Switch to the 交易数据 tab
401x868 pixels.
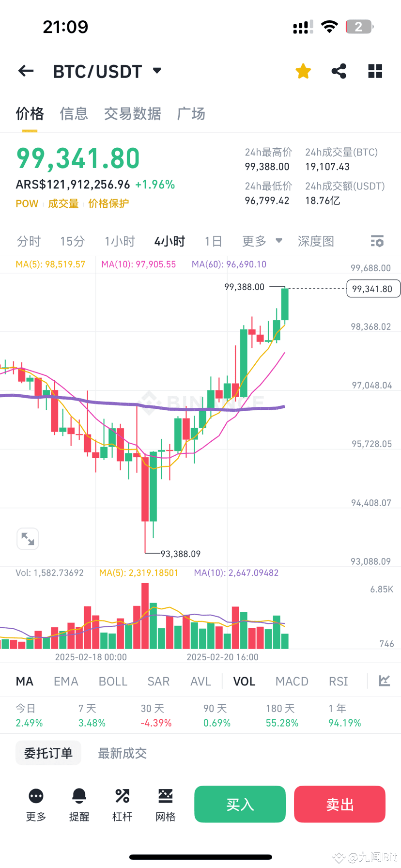click(x=133, y=113)
